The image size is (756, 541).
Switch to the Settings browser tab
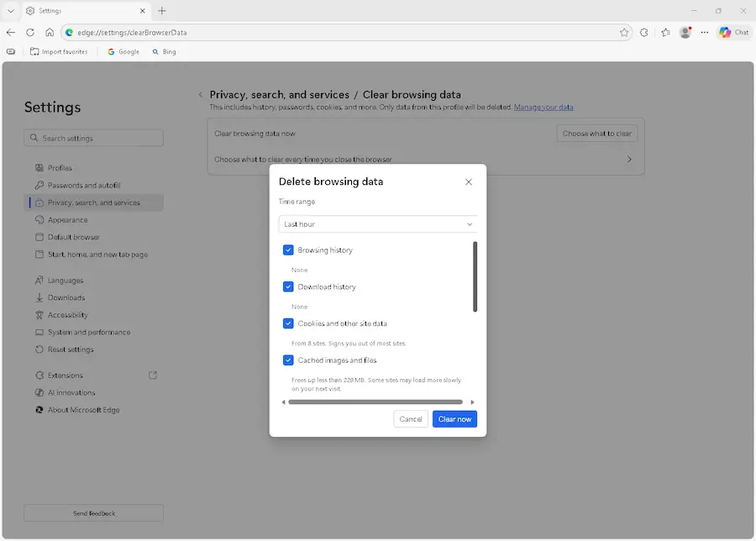pyautogui.click(x=82, y=12)
